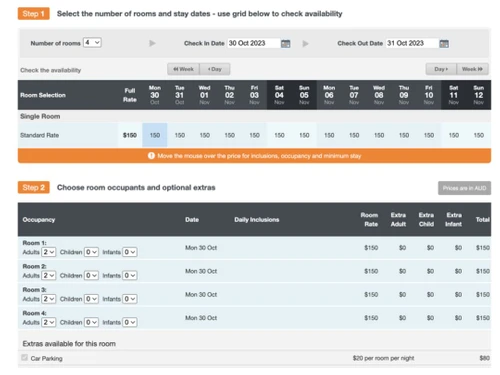The height and width of the screenshot is (375, 500).
Task: Open Room 1 Infants dropdown
Action: [130, 252]
